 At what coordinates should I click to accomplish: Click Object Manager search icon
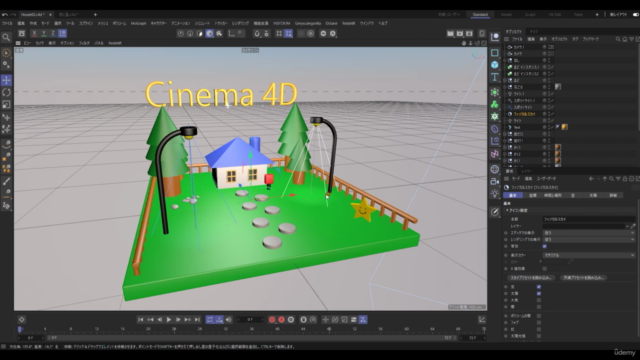618,39
